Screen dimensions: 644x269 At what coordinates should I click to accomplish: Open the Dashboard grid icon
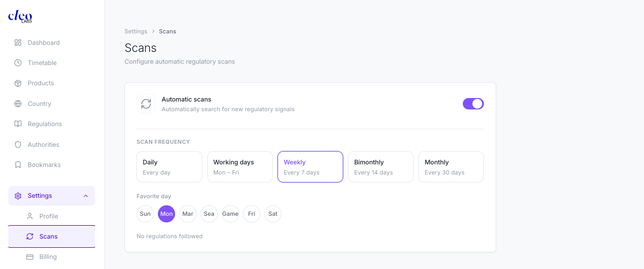point(18,43)
